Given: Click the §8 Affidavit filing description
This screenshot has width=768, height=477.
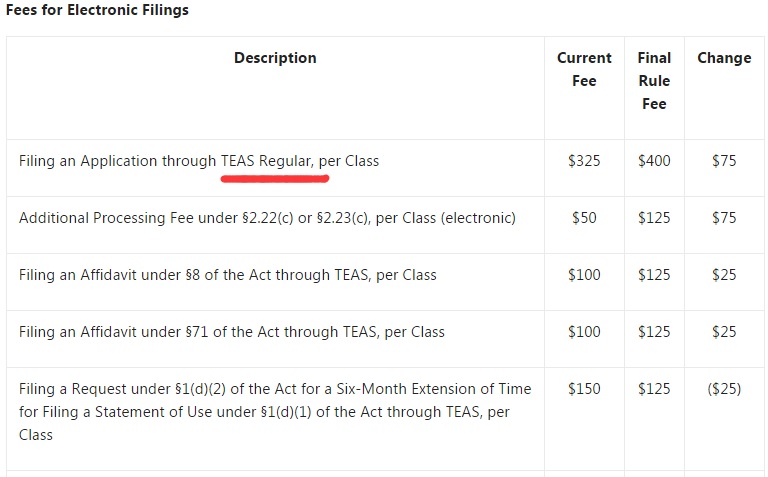Looking at the screenshot, I should [x=228, y=274].
